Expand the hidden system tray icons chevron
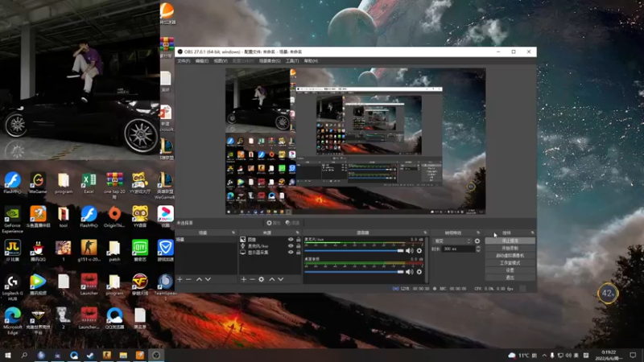 544,355
